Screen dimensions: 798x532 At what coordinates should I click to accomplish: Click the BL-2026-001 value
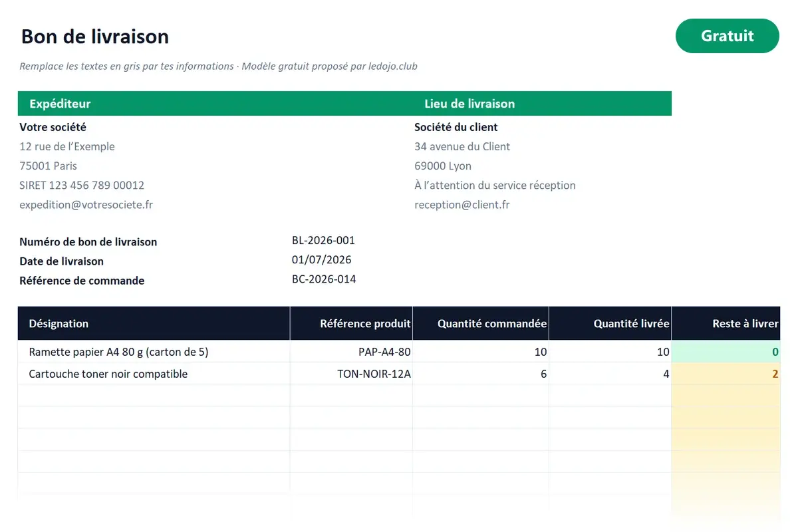(323, 241)
